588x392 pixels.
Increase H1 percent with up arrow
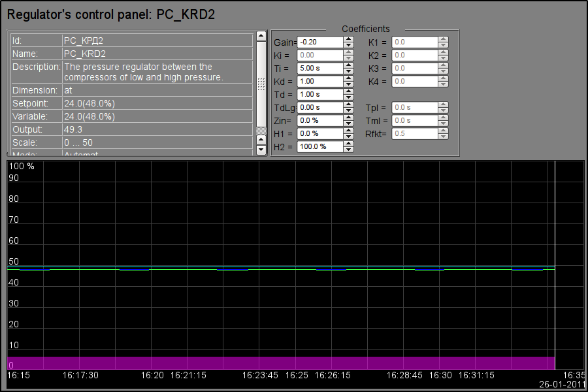(349, 131)
